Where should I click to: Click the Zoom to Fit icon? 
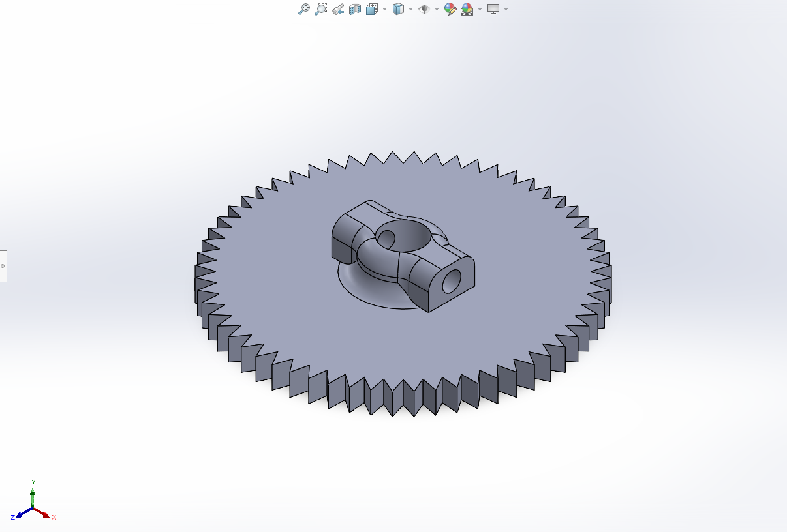click(x=304, y=9)
